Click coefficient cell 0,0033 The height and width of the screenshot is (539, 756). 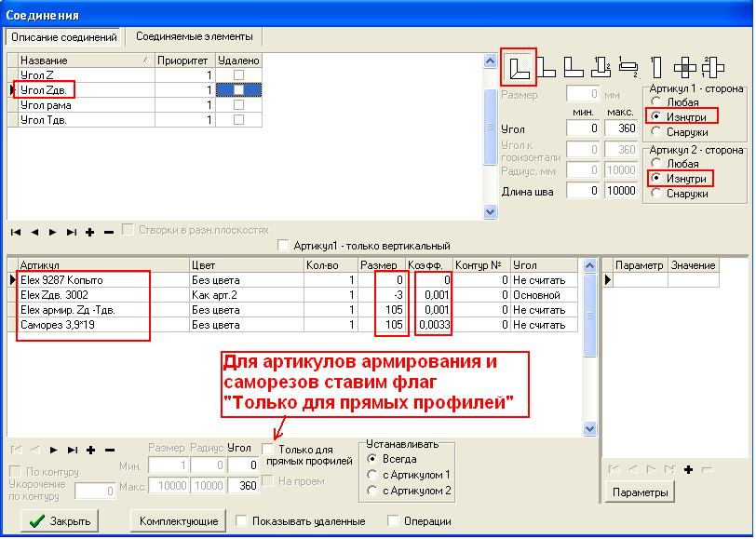429,325
